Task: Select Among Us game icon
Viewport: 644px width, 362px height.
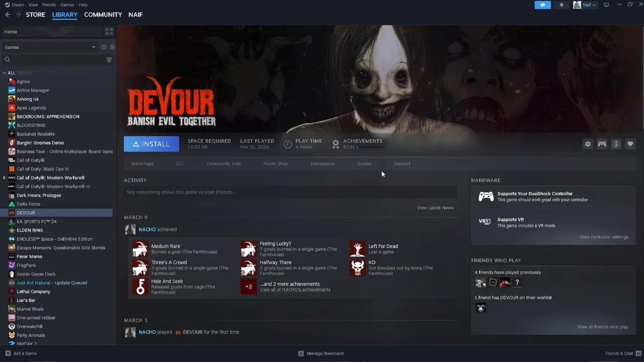Action: click(x=12, y=99)
